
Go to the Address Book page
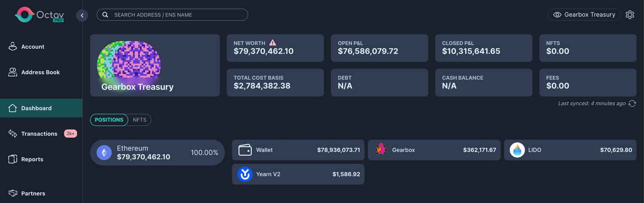pyautogui.click(x=40, y=73)
